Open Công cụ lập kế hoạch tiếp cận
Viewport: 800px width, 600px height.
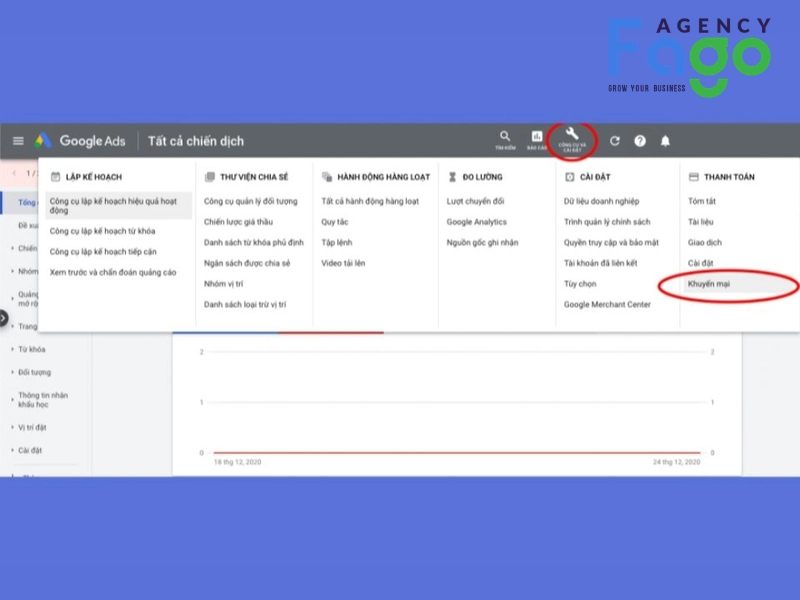click(x=103, y=252)
